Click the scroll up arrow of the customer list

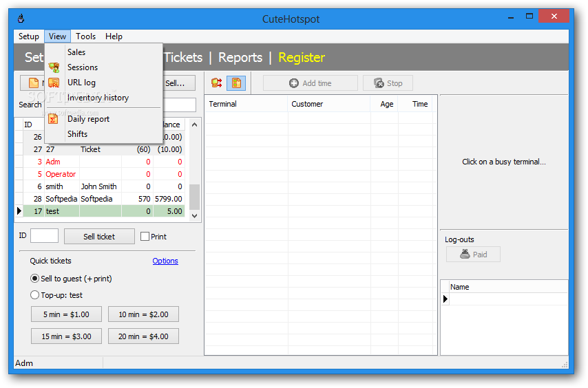[194, 125]
